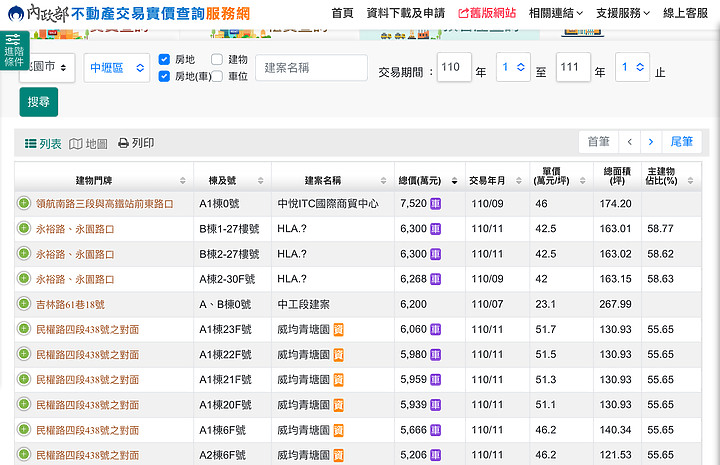
Task: Open the 資料下載及申請 menu item
Action: [x=405, y=13]
